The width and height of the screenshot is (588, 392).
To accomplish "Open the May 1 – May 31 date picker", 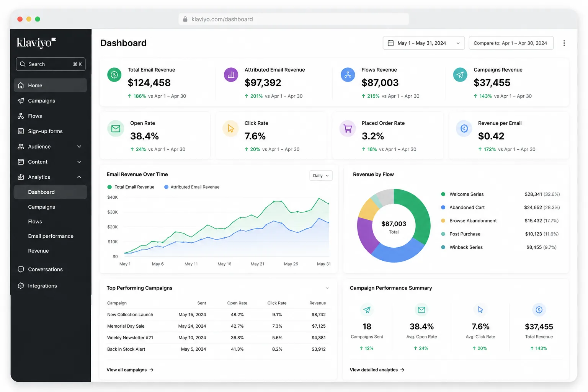I will coord(424,43).
